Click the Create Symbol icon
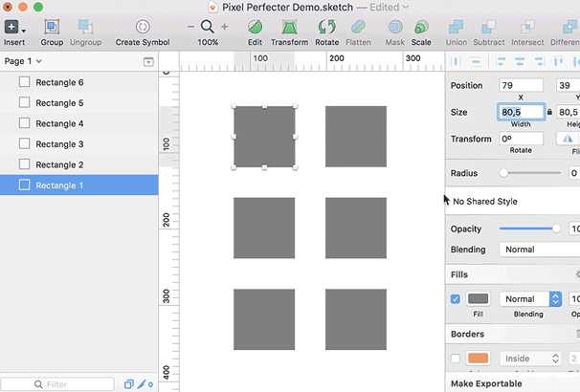 (x=142, y=27)
